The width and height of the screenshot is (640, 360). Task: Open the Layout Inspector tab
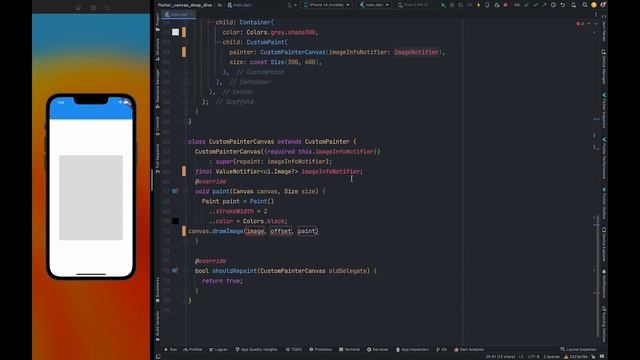578,350
